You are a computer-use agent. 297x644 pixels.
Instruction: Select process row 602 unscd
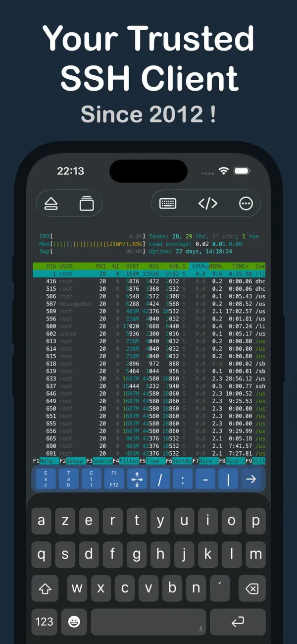tap(149, 334)
